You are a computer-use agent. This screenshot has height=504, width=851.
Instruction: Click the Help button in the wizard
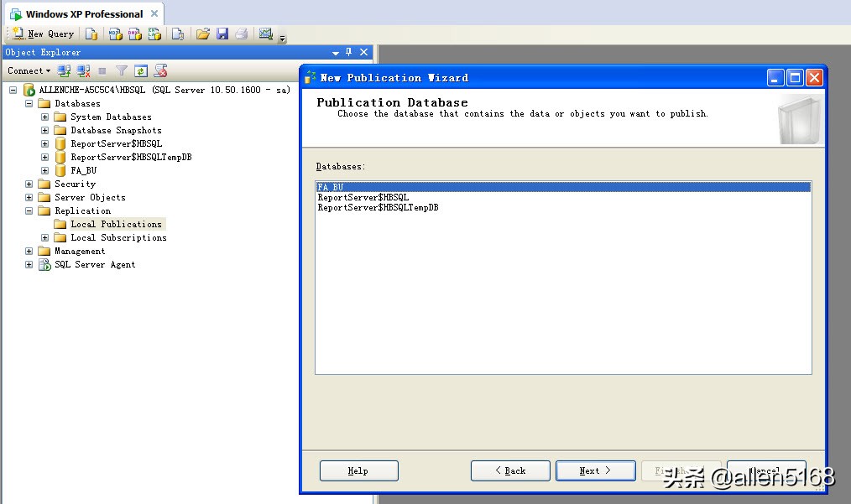pyautogui.click(x=358, y=470)
